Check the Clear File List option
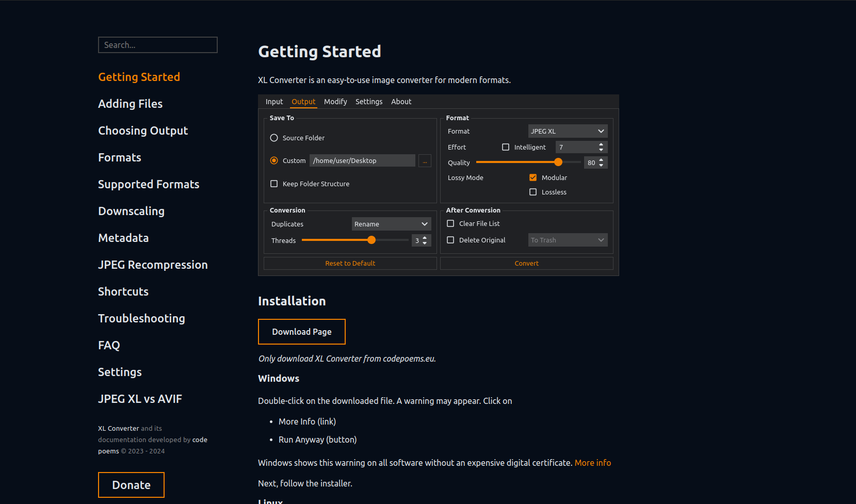Screen dimensions: 856x504 (450, 224)
